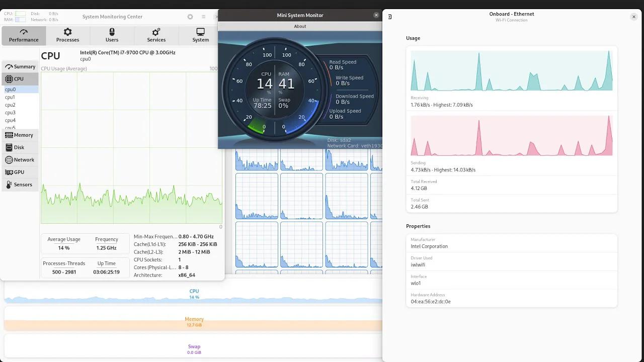
Task: Close the Mini System Monitor window
Action: (x=376, y=15)
